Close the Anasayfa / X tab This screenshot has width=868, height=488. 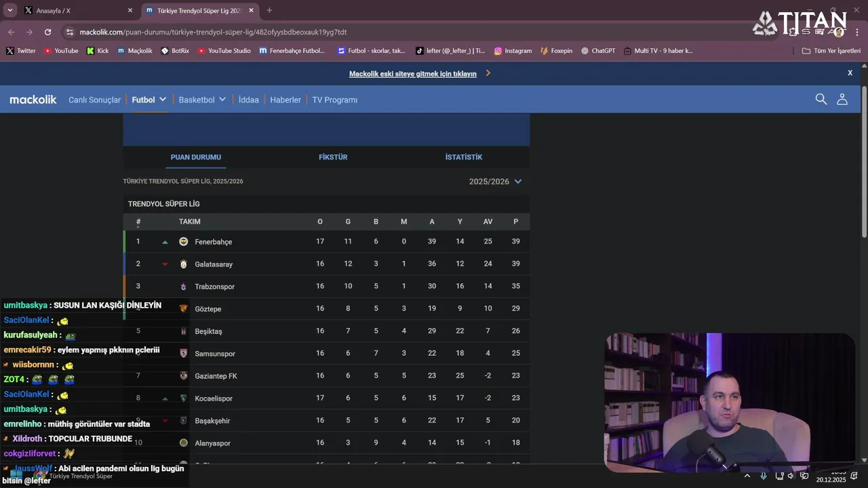(x=130, y=11)
